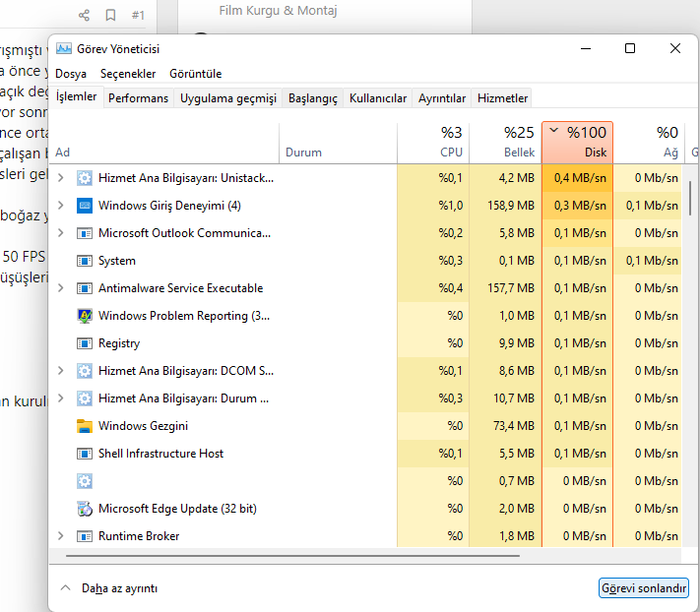
Task: Expand Antimalware Service Executable row
Action: coord(61,288)
